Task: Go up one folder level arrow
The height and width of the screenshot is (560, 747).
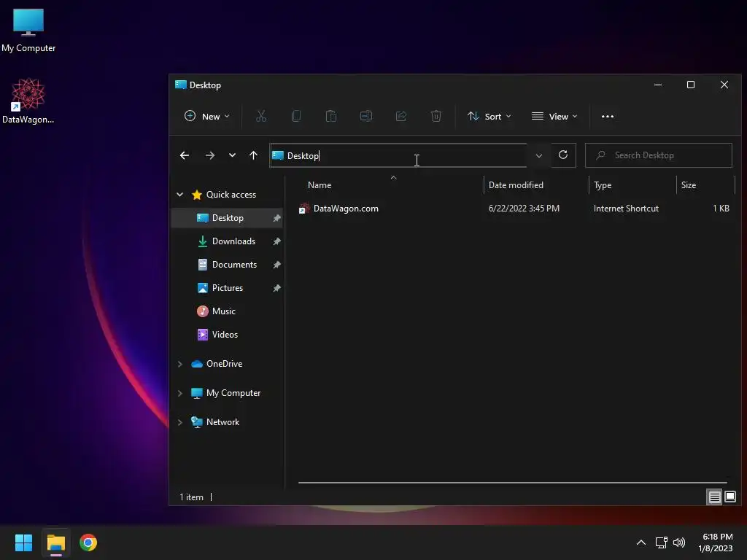Action: pyautogui.click(x=253, y=155)
